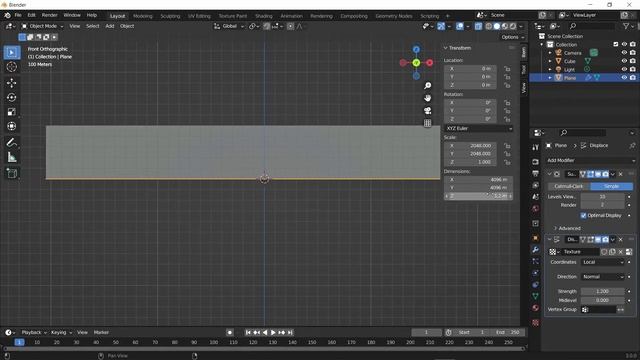Select the Select Box tool
This screenshot has width=640, height=360.
pyautogui.click(x=11, y=53)
